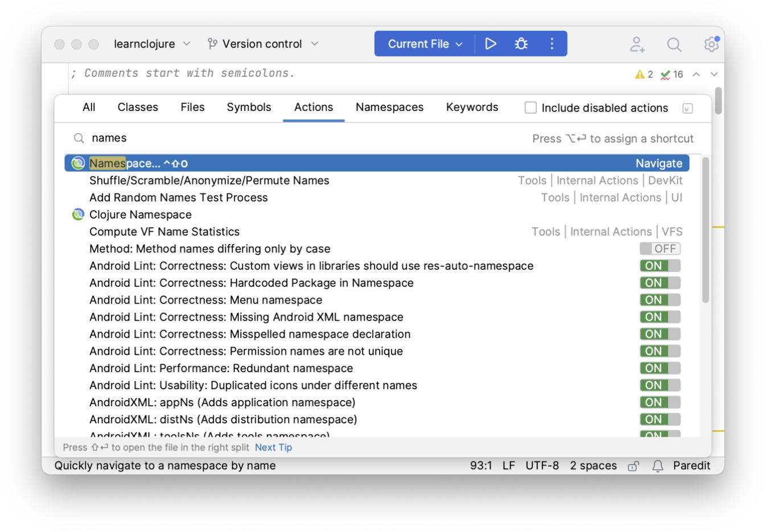Disable Permission names are not unique
Screen dimensions: 766x532
660,351
